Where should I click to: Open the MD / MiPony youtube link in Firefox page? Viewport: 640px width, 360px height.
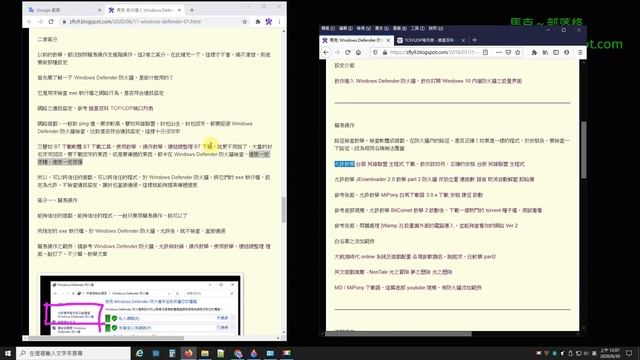408,287
